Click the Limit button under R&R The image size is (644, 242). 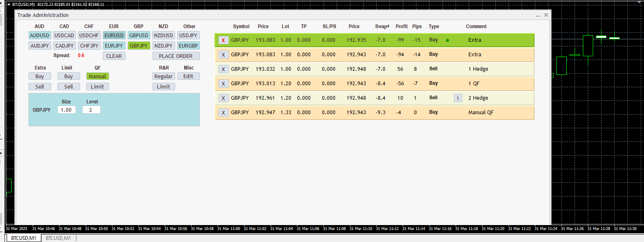[x=164, y=86]
